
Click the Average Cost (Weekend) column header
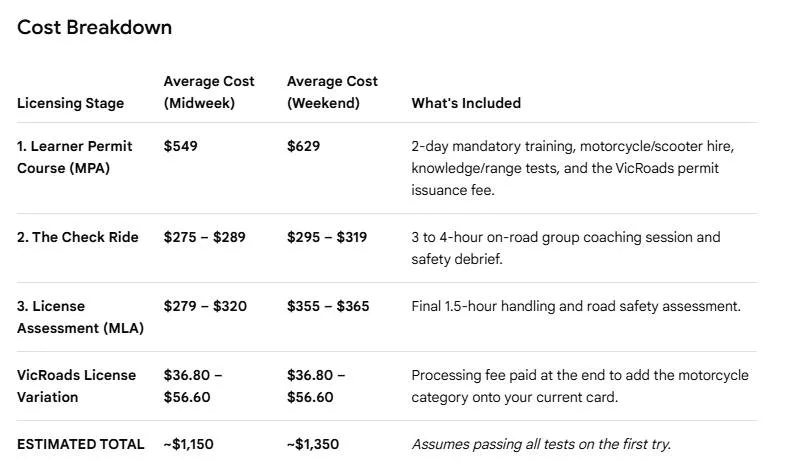pos(332,92)
